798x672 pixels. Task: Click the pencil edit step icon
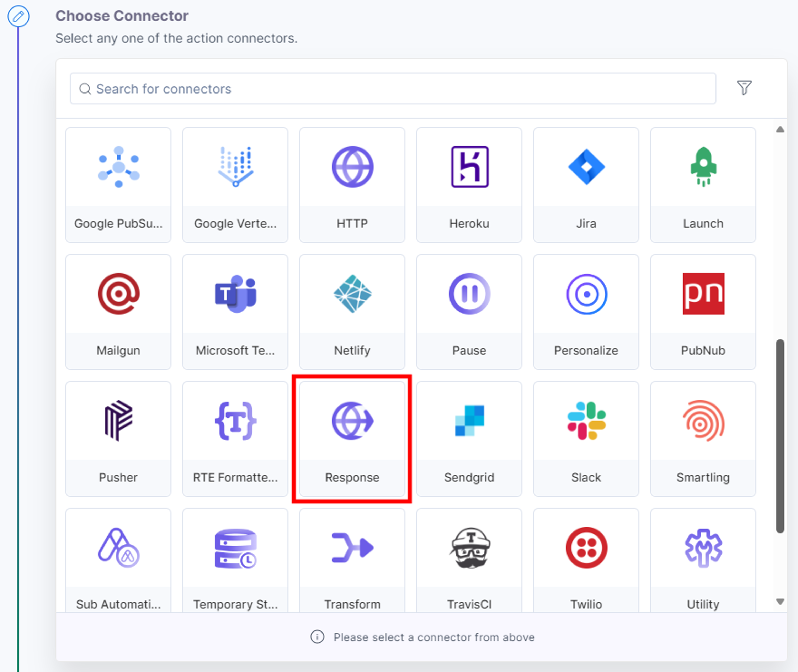(x=18, y=16)
